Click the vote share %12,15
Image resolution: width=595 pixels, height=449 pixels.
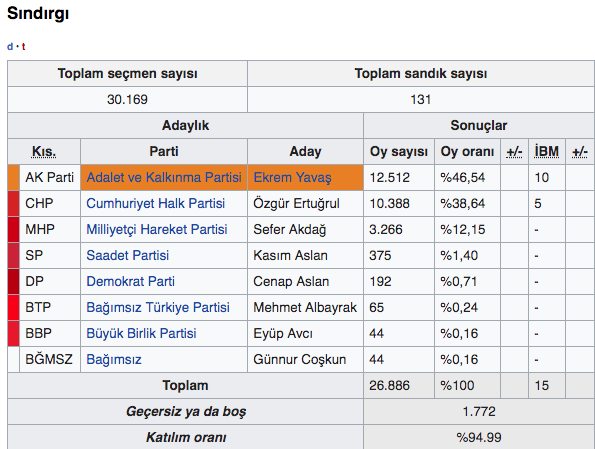tap(463, 229)
